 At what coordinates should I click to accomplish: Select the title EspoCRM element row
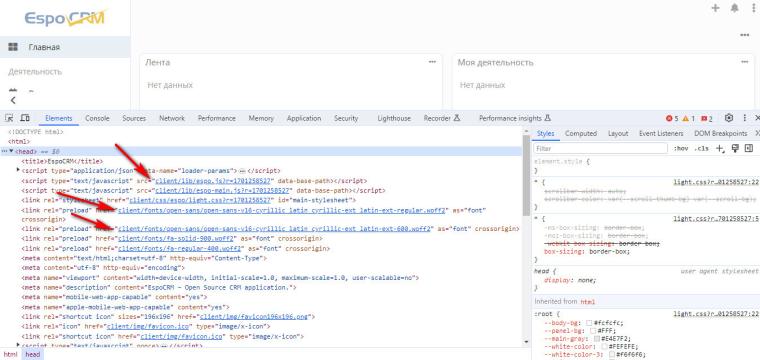click(x=62, y=161)
